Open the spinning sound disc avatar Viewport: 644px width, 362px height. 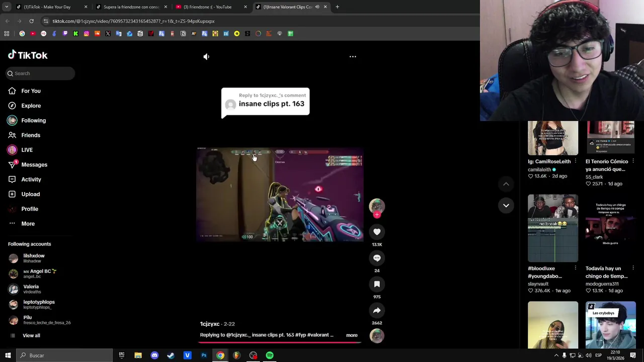[377, 336]
